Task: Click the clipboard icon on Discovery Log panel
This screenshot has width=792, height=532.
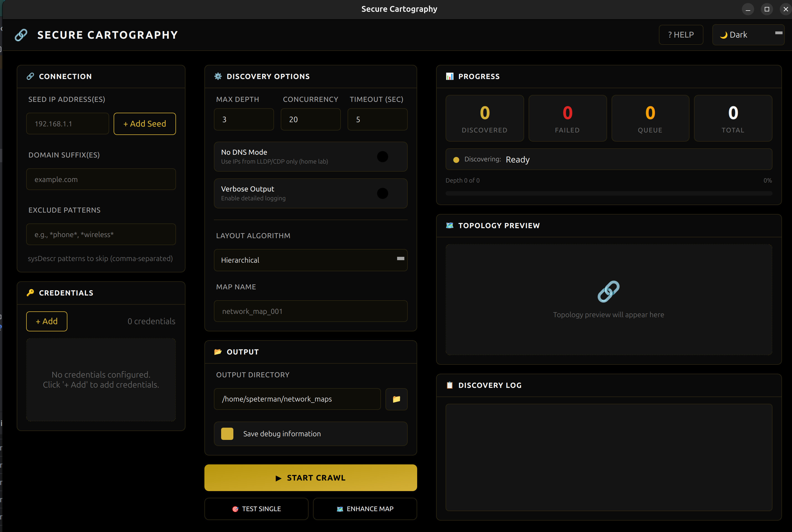Action: coord(450,385)
